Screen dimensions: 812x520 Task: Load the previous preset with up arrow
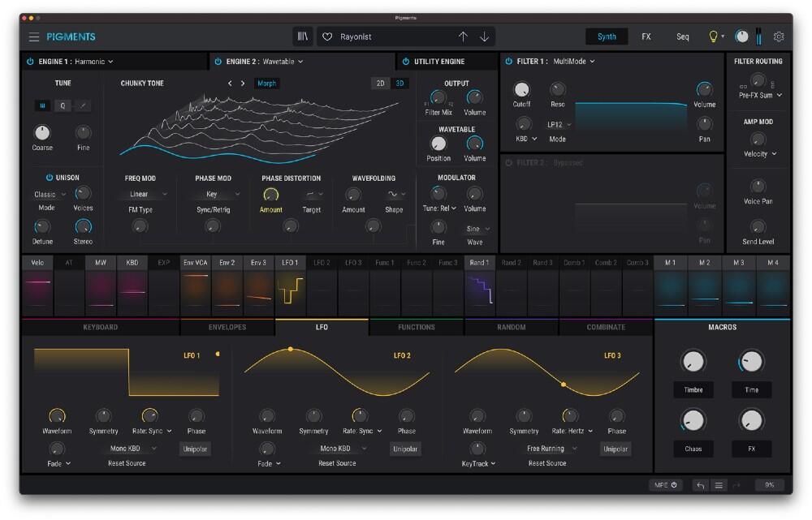coord(463,37)
